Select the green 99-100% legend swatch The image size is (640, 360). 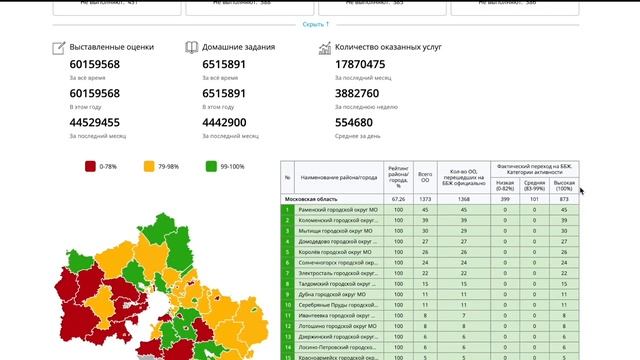click(x=211, y=167)
